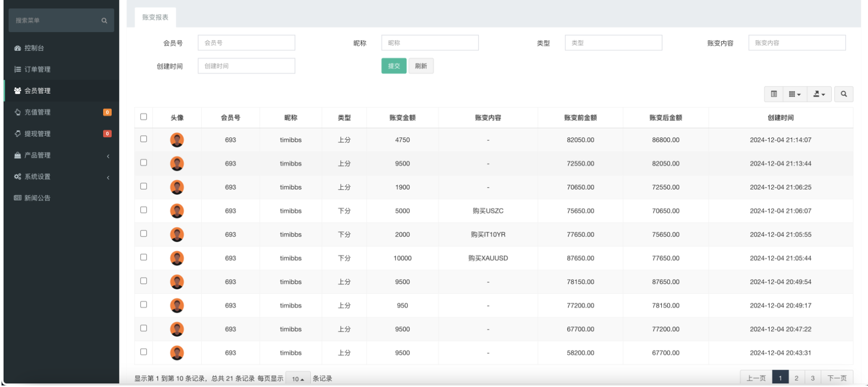Toggle the table card view icon

pyautogui.click(x=774, y=94)
